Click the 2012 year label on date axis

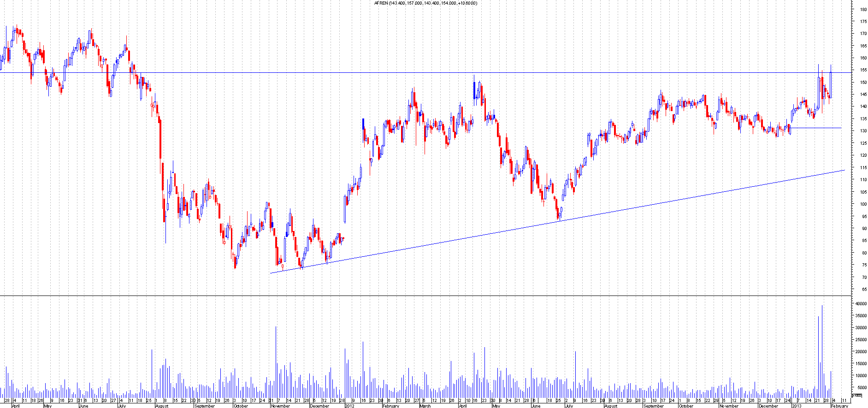[349, 406]
